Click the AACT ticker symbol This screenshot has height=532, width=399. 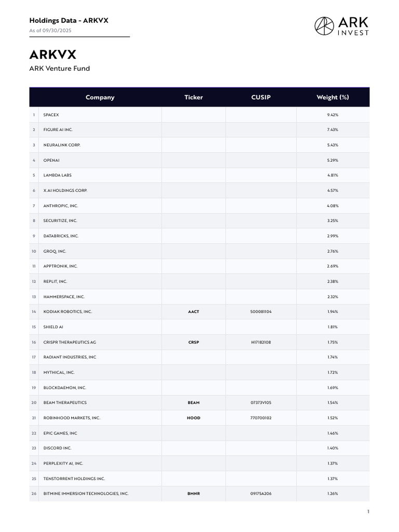pos(193,312)
